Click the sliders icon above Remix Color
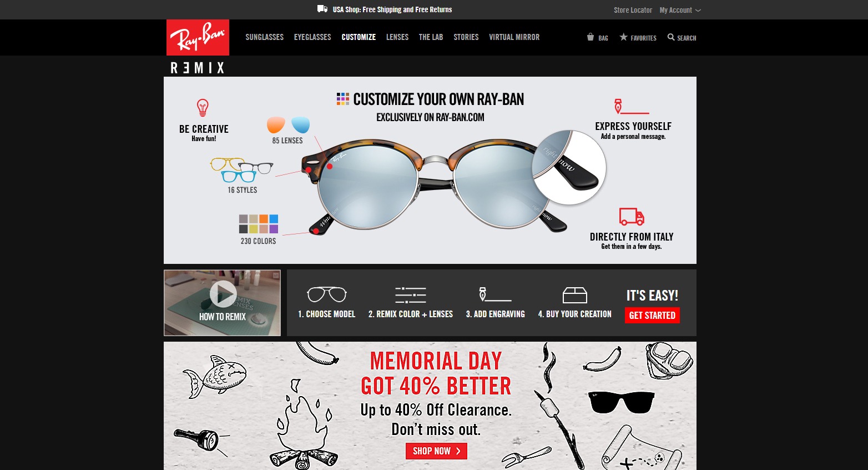This screenshot has width=868, height=470. tap(411, 295)
